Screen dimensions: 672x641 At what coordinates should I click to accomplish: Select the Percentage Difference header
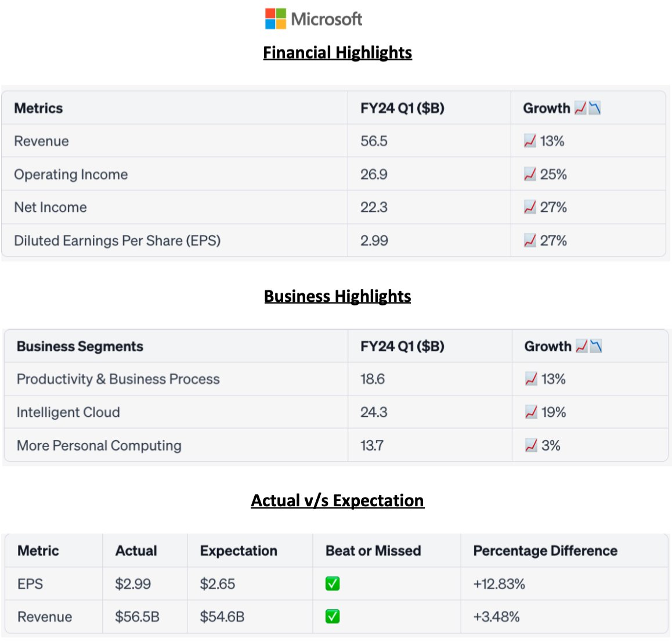click(x=545, y=550)
